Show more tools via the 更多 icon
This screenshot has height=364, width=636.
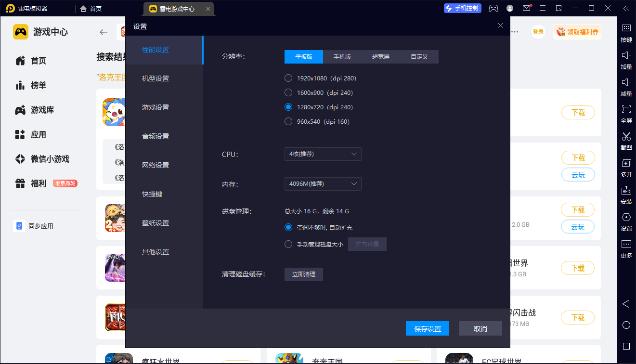click(626, 248)
